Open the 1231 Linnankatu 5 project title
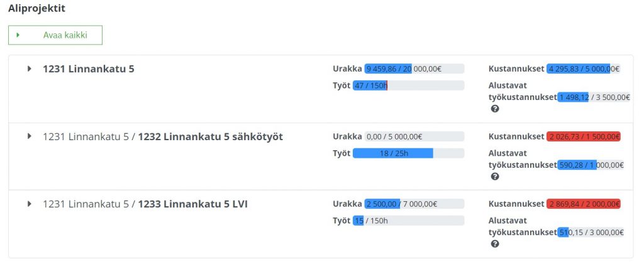The image size is (644, 264). [88, 69]
